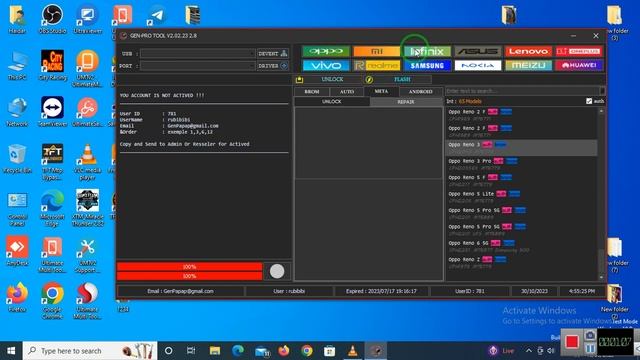Open VLC media player desktop shortcut
This screenshot has width=640, height=360.
[x=87, y=162]
